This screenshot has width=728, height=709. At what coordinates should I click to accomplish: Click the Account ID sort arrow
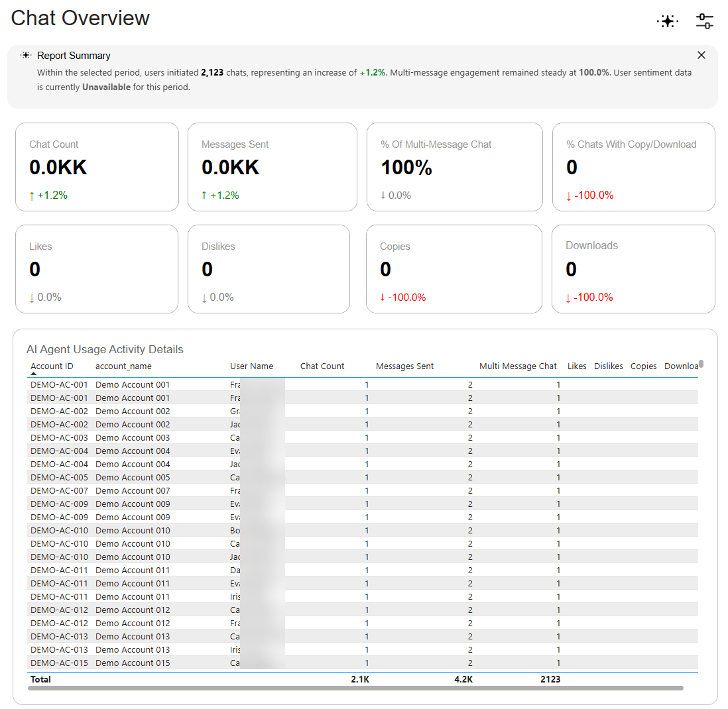tap(33, 374)
